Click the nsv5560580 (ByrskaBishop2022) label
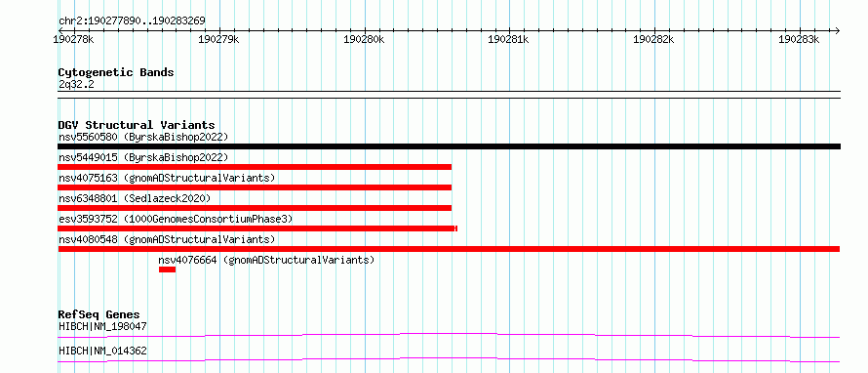868x373 pixels. click(143, 137)
